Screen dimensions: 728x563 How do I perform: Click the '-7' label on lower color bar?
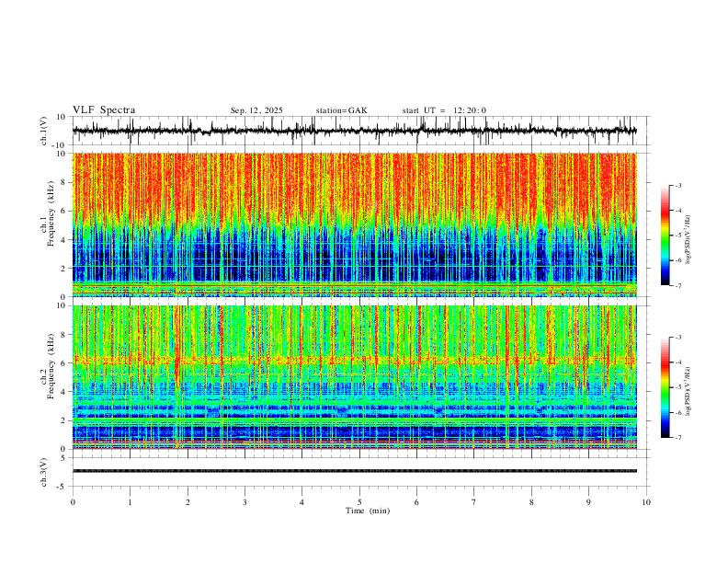click(678, 438)
